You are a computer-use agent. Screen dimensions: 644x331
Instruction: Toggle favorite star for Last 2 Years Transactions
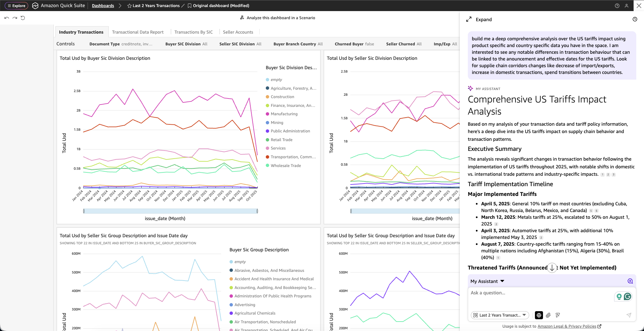tap(129, 6)
